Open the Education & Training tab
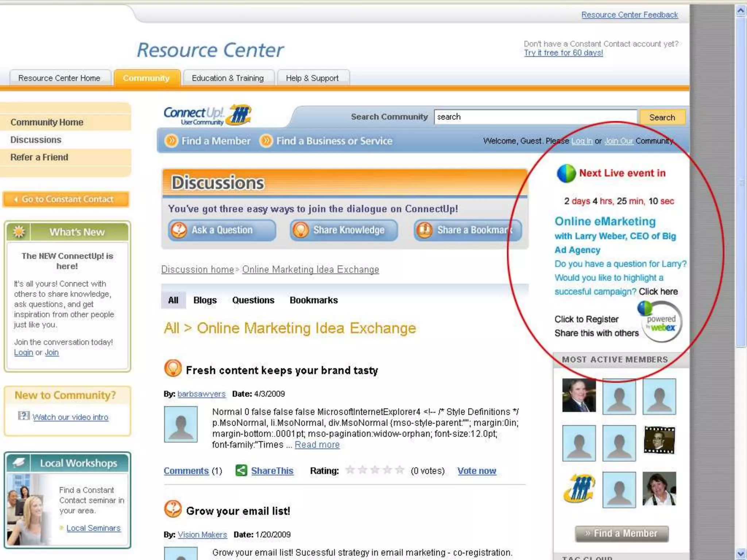 click(x=228, y=78)
